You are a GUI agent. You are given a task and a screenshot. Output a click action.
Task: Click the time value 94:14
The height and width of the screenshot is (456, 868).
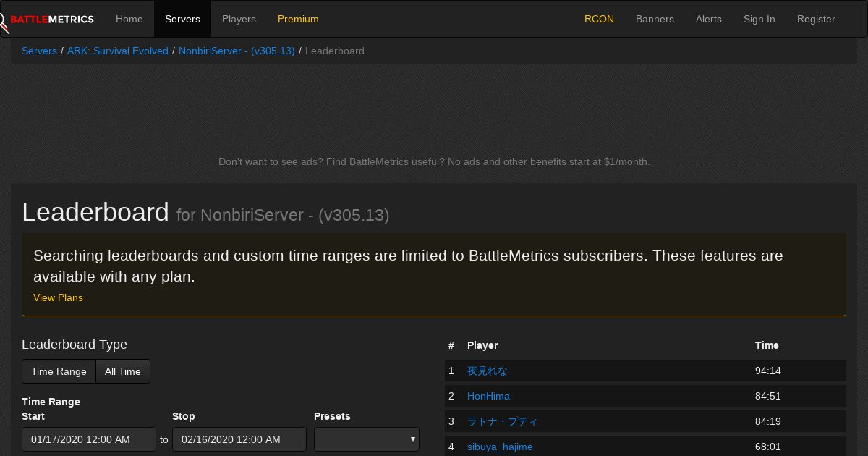(768, 371)
